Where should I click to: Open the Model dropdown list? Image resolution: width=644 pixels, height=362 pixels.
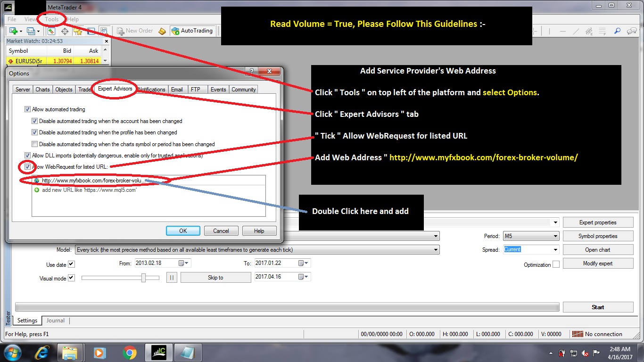tap(436, 250)
